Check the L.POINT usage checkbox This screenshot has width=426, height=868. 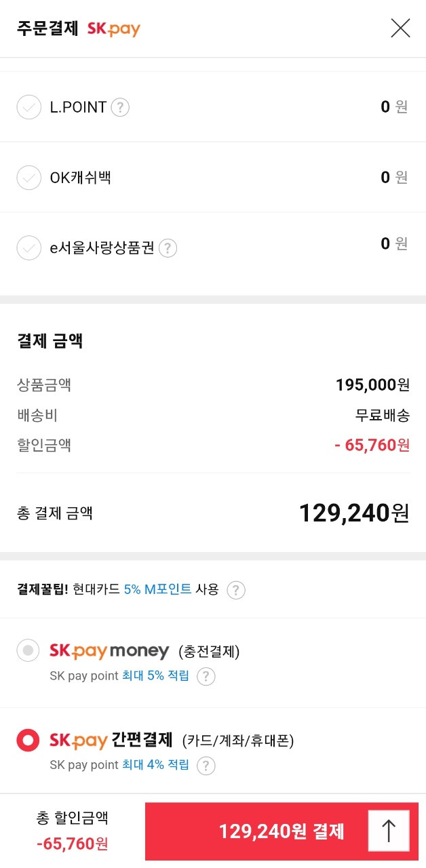(28, 107)
